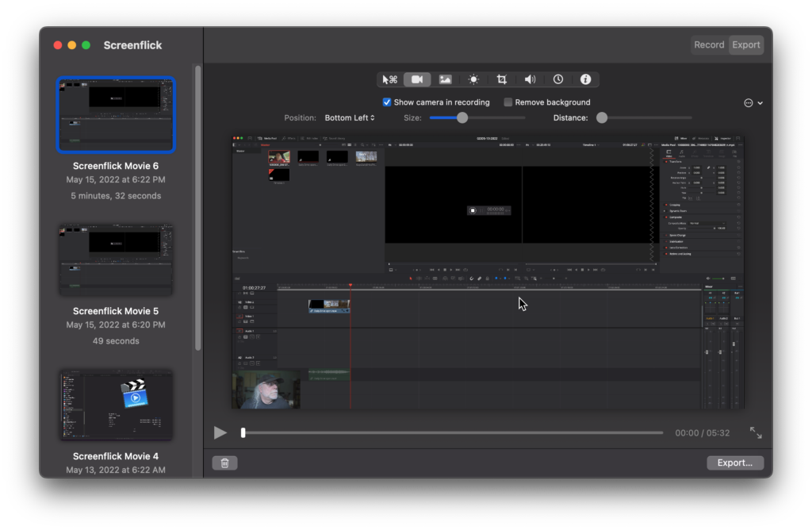Select Screenflick Movie 6 thumbnail
This screenshot has width=812, height=530.
click(x=116, y=114)
